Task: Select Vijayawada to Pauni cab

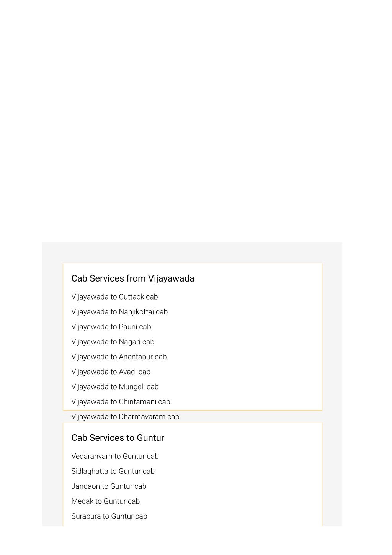Action: coord(111,327)
